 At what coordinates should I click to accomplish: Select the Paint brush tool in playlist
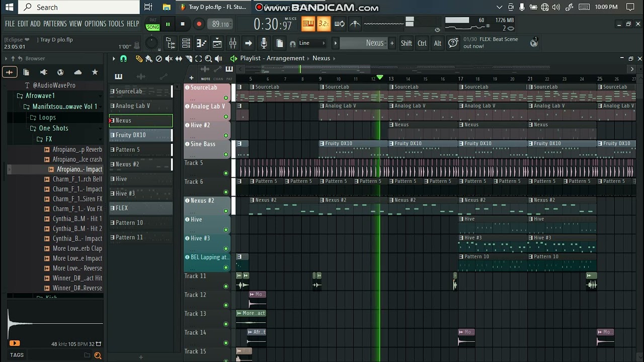coord(149,59)
